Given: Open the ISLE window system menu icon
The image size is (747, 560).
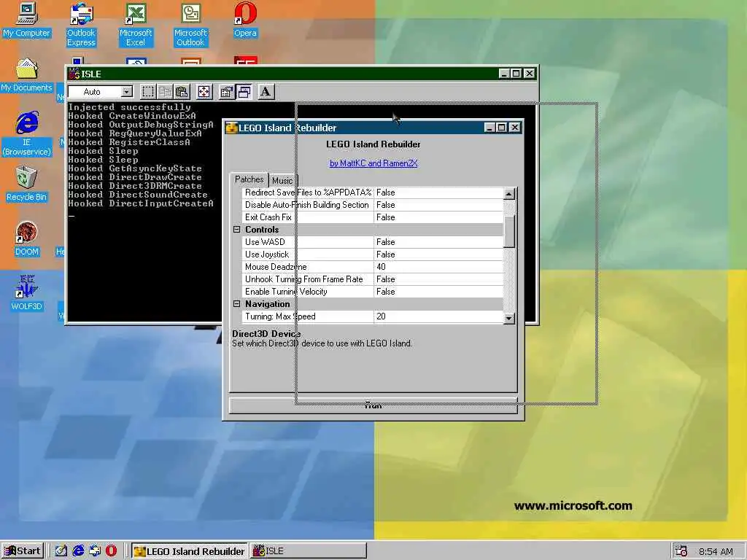Looking at the screenshot, I should pyautogui.click(x=74, y=74).
